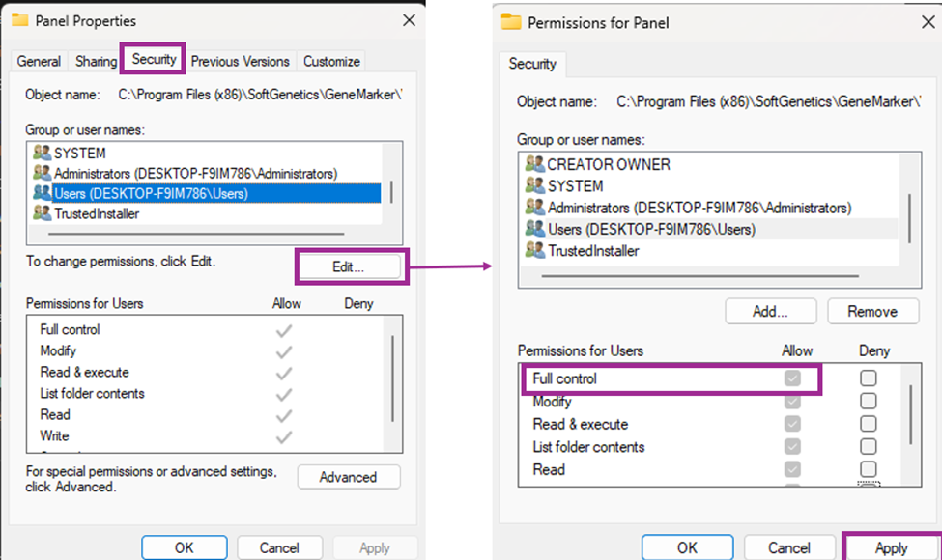Click the TrustedInstaller entry in Panel Properties
Image resolution: width=942 pixels, height=560 pixels.
[x=97, y=213]
